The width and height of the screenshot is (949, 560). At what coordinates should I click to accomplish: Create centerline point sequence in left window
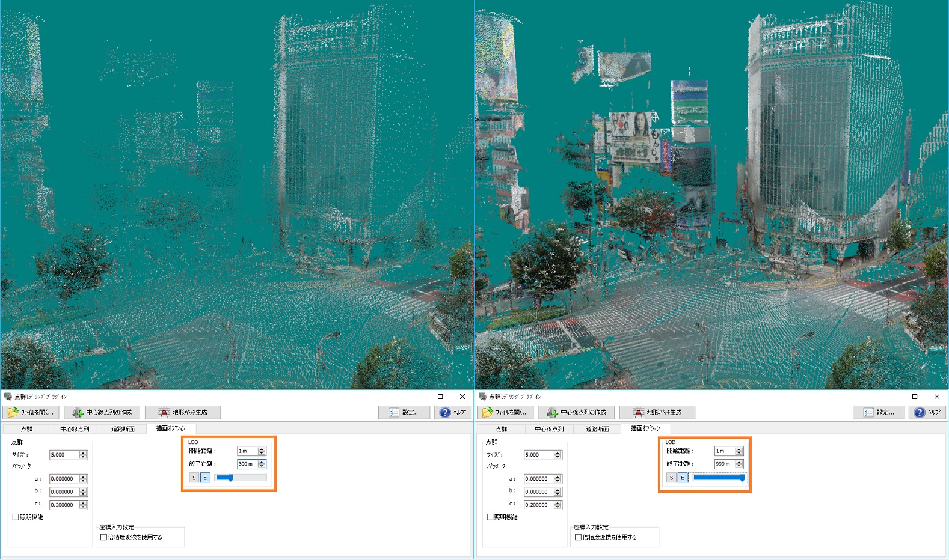coord(102,412)
